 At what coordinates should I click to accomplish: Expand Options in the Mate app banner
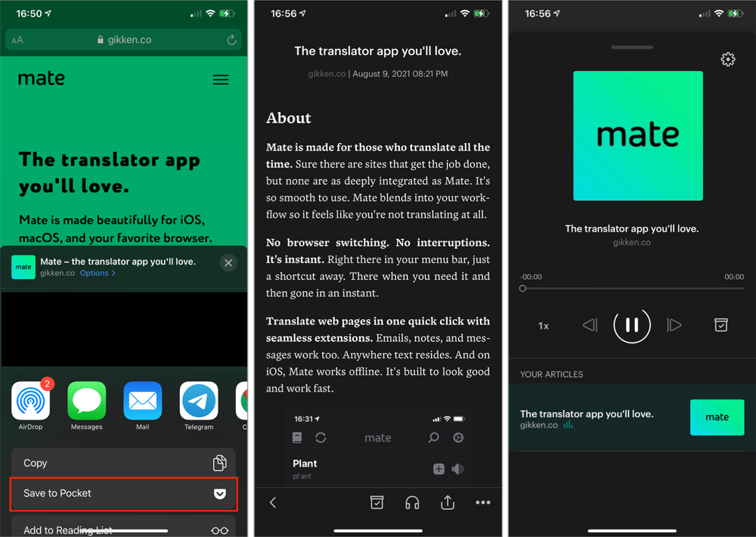pos(98,273)
